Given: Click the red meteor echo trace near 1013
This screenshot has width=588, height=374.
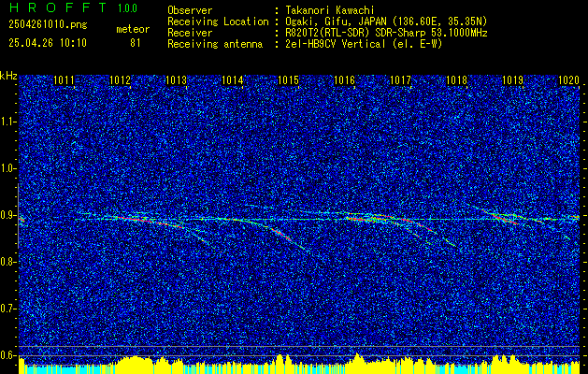Looking at the screenshot, I should tap(150, 222).
